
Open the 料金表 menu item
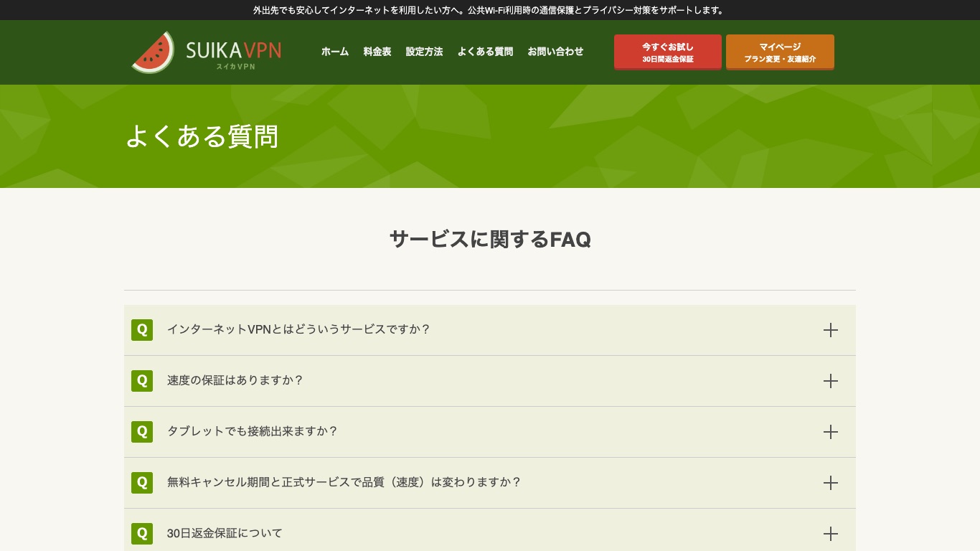pos(377,52)
